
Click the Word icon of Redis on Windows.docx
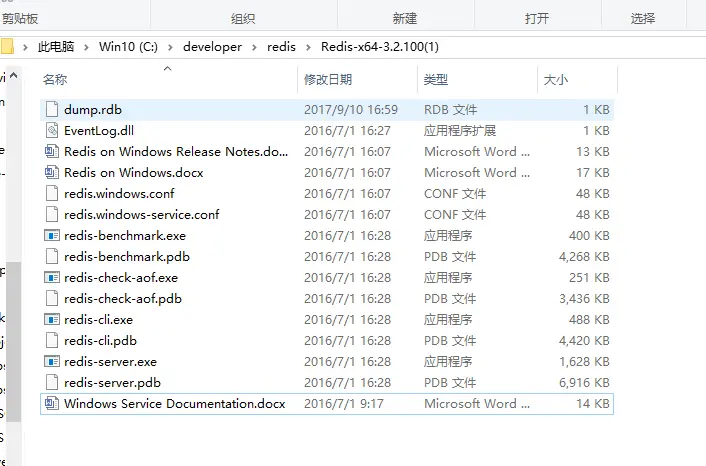tap(52, 172)
